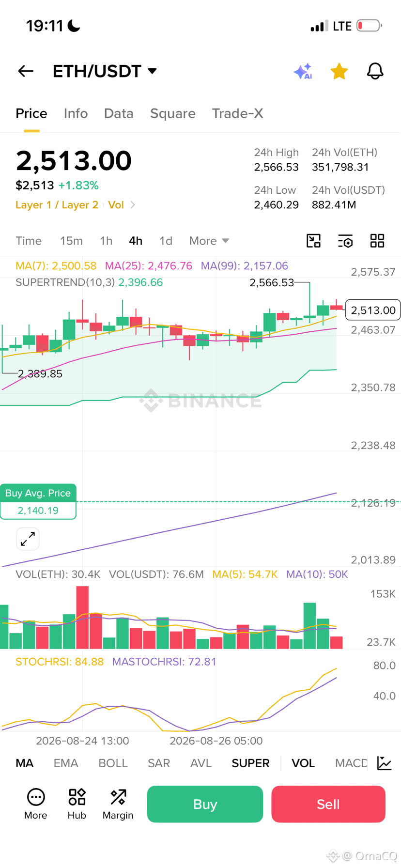This screenshot has width=401, height=868.
Task: Select the 1d chart interval
Action: coord(166,241)
